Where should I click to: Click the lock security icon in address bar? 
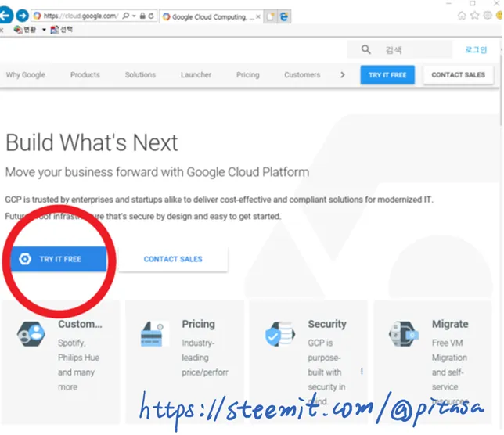(142, 16)
